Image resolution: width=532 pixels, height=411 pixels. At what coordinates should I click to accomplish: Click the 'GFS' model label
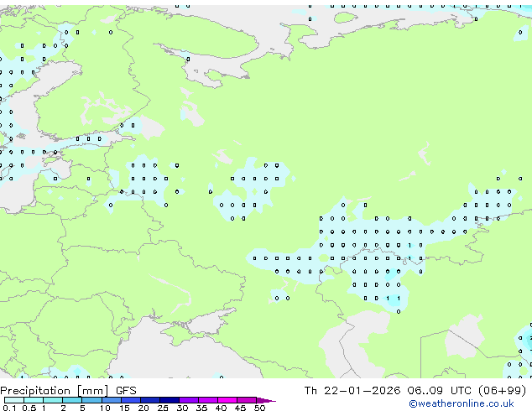(x=126, y=391)
